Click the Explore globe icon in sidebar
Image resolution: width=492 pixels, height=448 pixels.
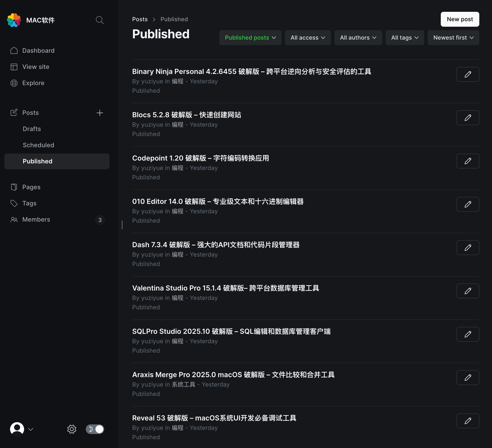(x=14, y=83)
